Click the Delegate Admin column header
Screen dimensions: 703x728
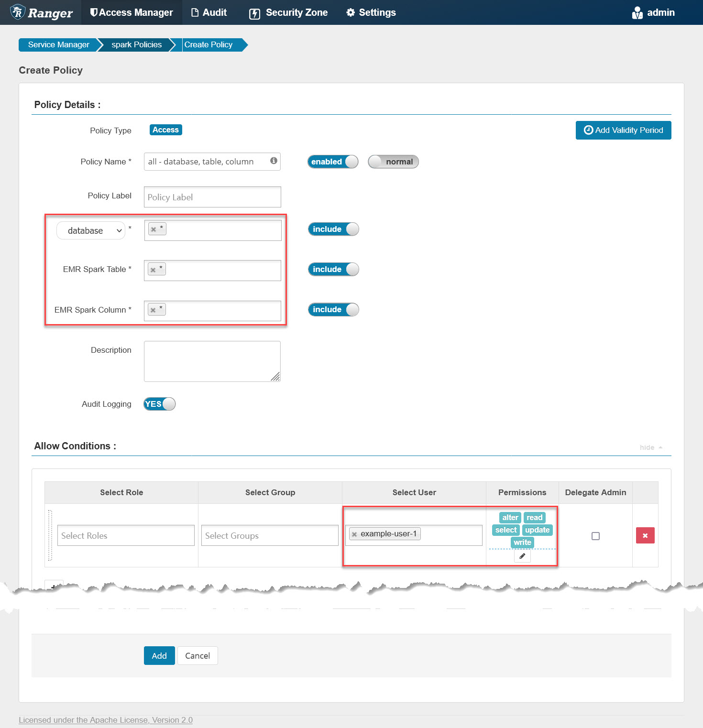point(595,492)
